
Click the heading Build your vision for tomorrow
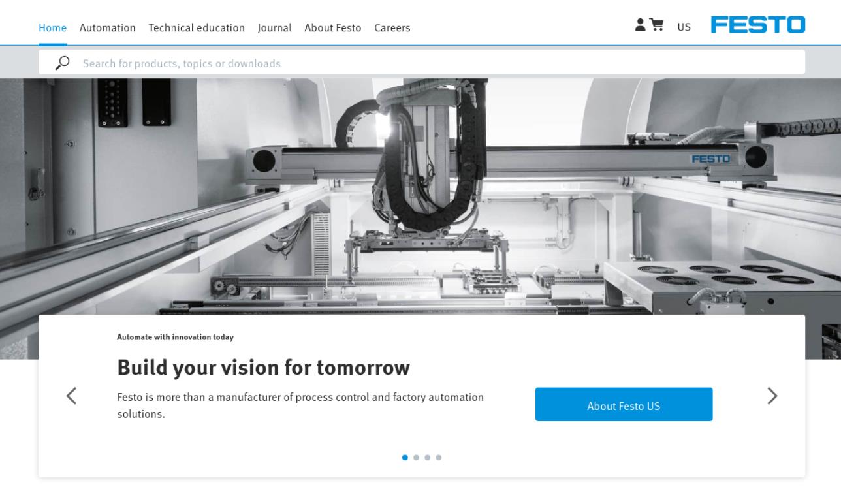(263, 367)
